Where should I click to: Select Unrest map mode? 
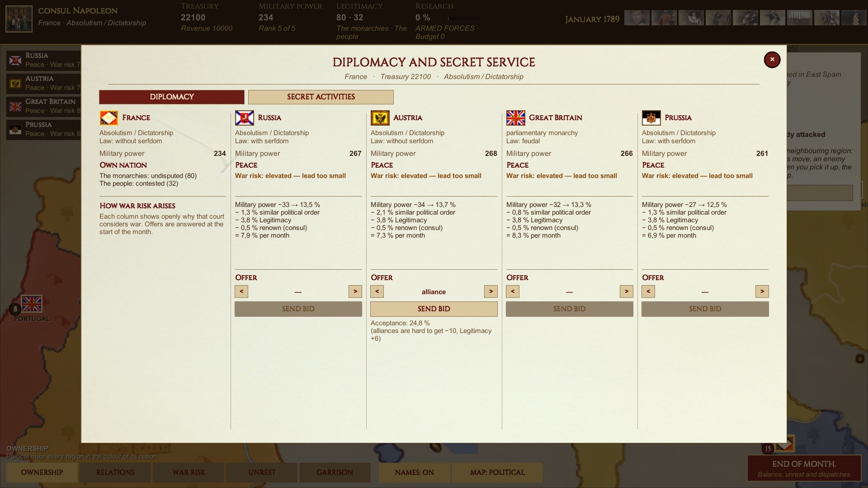262,473
